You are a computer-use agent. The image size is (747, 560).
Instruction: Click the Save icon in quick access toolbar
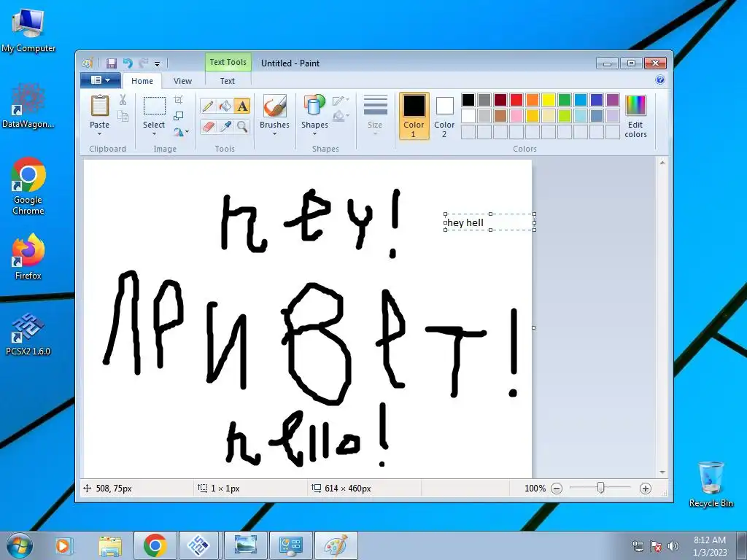(x=112, y=63)
